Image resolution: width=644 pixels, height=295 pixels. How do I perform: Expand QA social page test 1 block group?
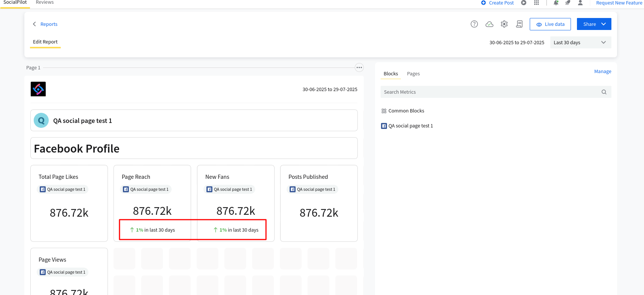[410, 126]
